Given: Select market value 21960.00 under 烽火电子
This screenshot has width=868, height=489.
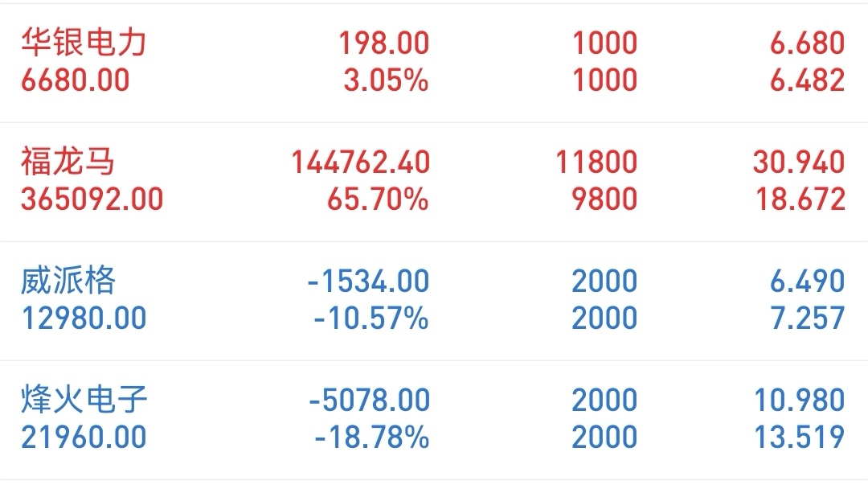Looking at the screenshot, I should [x=84, y=437].
